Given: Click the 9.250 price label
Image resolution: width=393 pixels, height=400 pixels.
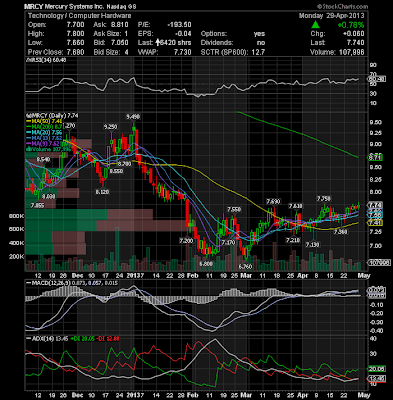Looking at the screenshot, I should 110,127.
